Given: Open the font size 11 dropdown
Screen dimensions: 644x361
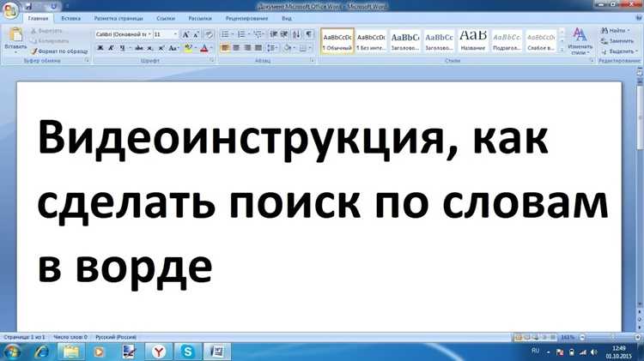Looking at the screenshot, I should click(x=176, y=34).
